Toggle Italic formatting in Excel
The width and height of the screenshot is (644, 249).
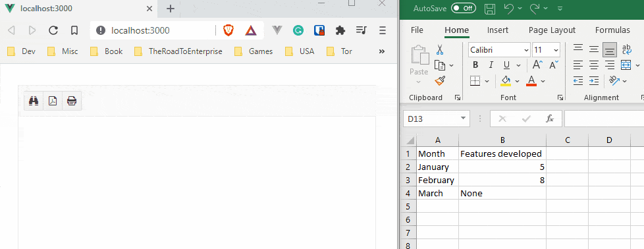click(x=491, y=65)
